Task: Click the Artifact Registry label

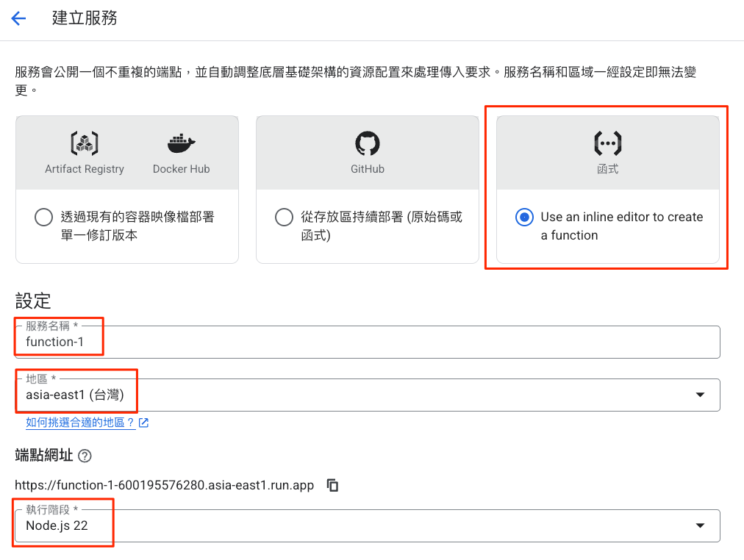Action: (84, 169)
